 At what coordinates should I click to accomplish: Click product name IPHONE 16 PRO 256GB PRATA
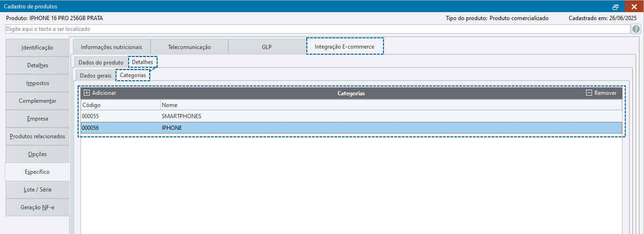[66, 18]
